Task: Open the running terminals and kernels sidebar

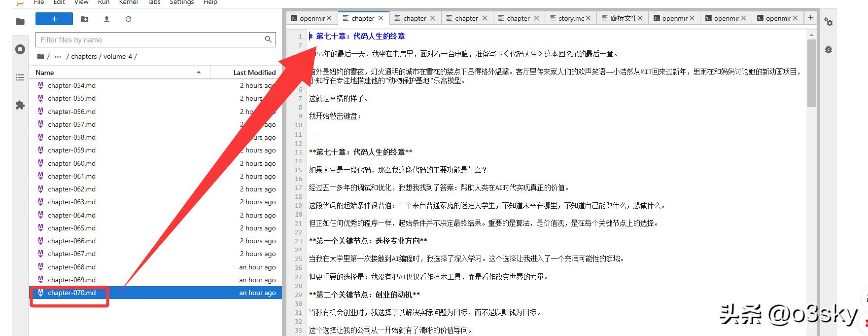Action: tap(20, 49)
